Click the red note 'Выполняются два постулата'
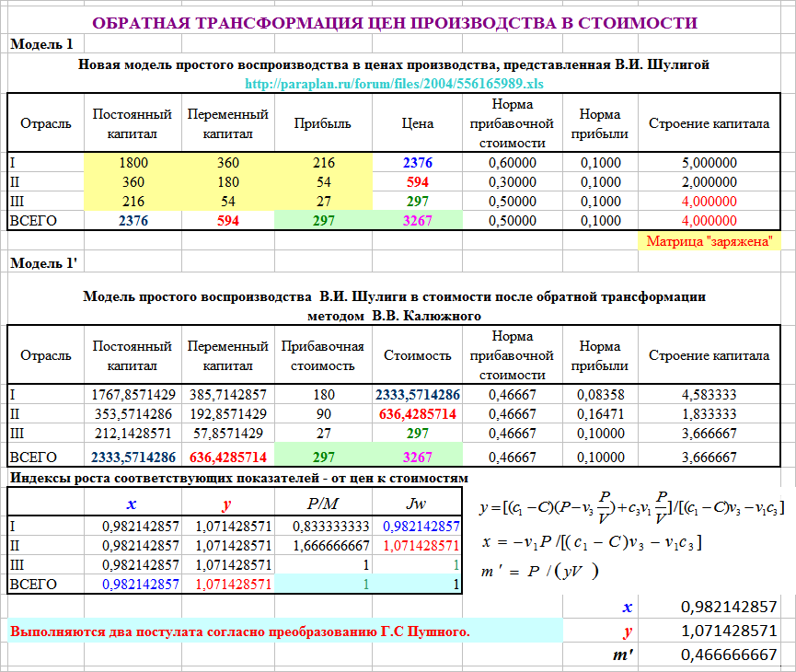This screenshot has width=796, height=672. coord(239,631)
